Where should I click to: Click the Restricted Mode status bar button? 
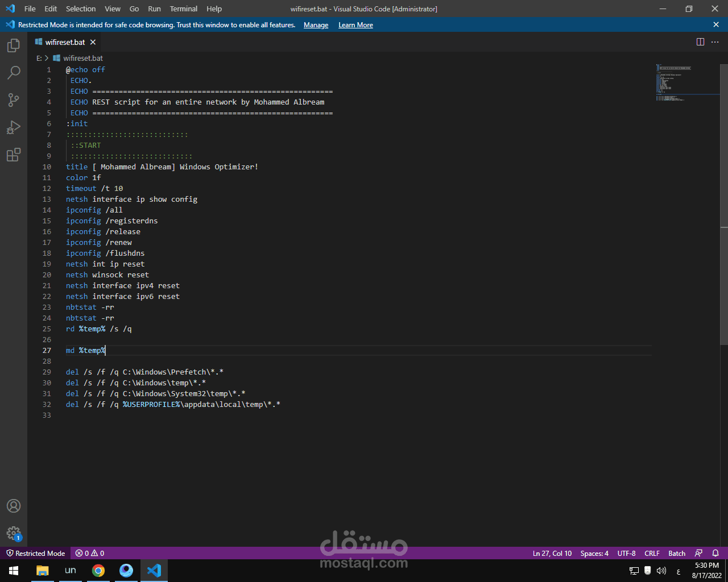click(x=35, y=553)
